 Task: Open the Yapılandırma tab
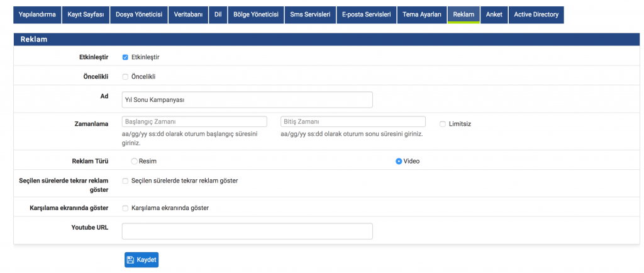(x=37, y=14)
